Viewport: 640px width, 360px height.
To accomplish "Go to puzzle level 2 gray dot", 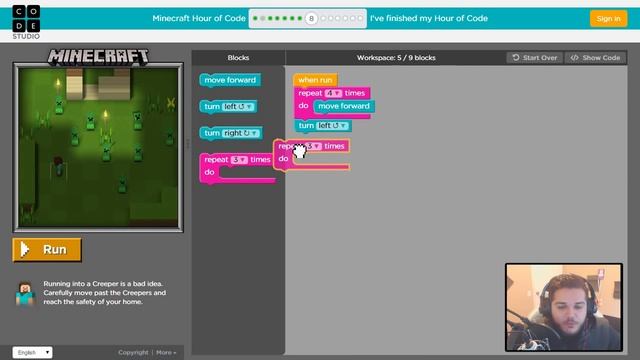I will click(262, 18).
